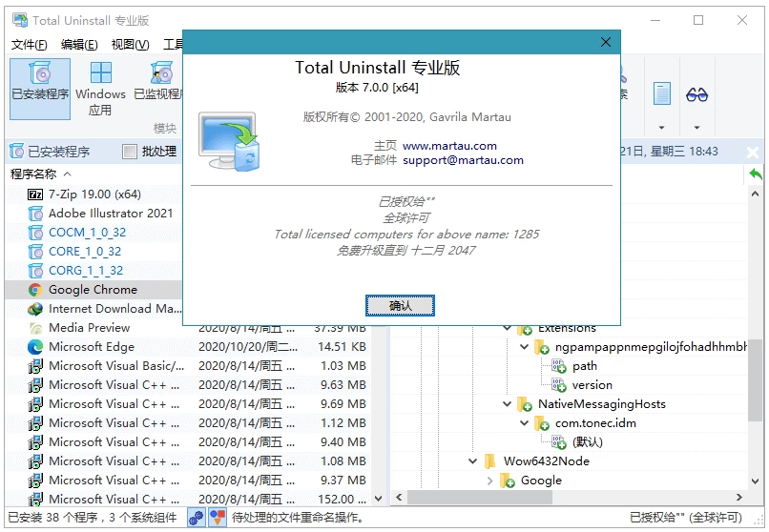The width and height of the screenshot is (769, 532).
Task: Open the 已监视程序 module button
Action: point(158,89)
